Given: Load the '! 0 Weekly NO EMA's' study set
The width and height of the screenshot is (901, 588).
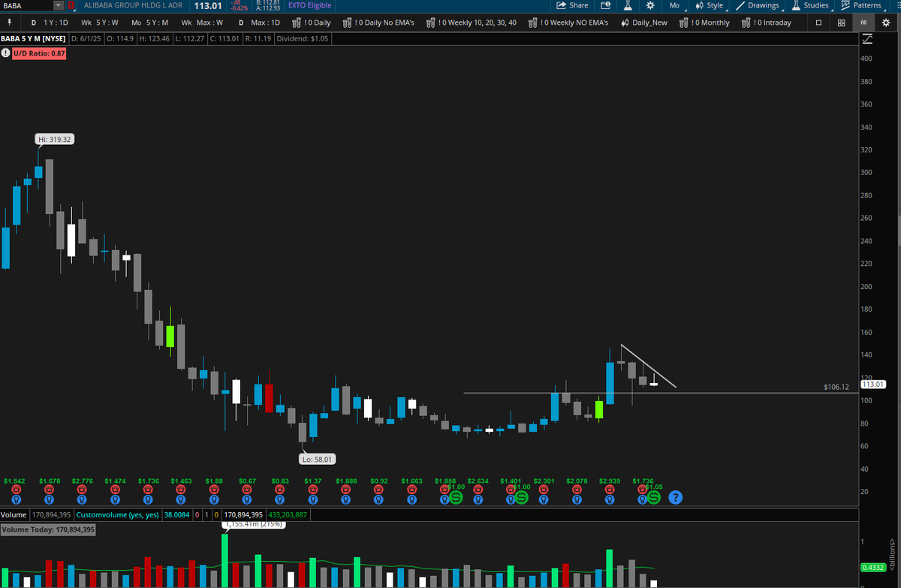Looking at the screenshot, I should tap(570, 23).
